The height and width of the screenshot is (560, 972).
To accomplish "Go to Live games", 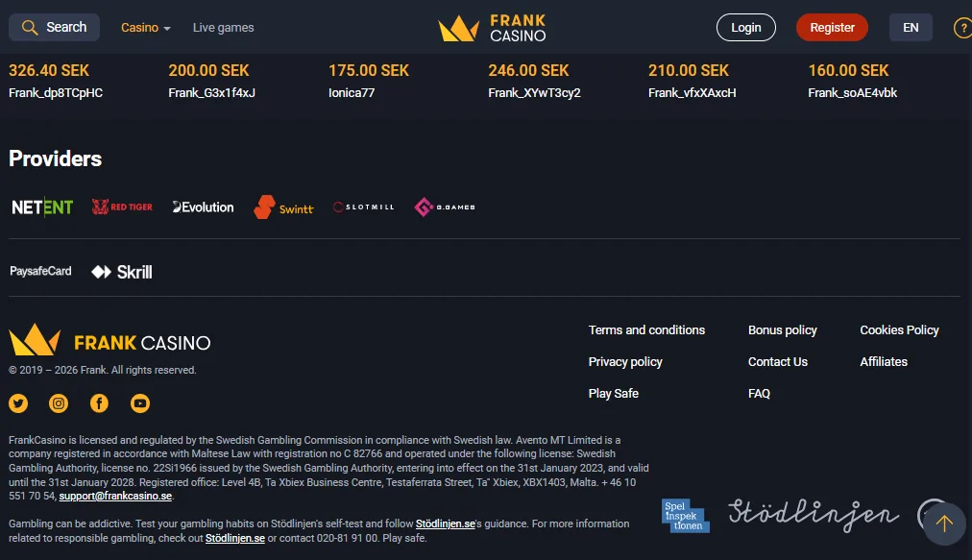I will pos(223,28).
